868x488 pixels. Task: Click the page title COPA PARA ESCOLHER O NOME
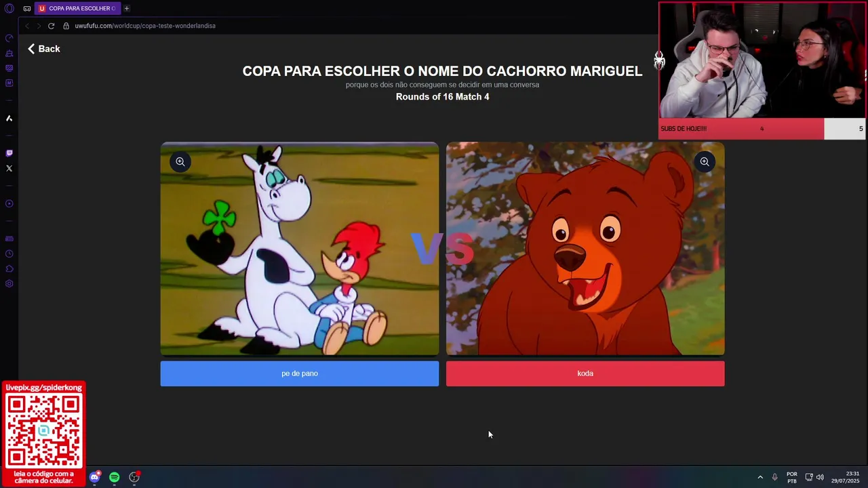442,71
